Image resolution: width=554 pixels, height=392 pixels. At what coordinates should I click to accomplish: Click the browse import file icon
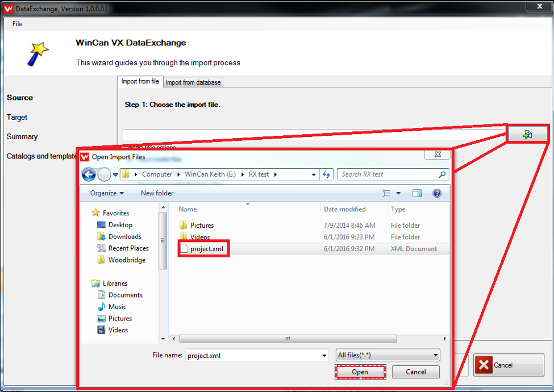(527, 134)
